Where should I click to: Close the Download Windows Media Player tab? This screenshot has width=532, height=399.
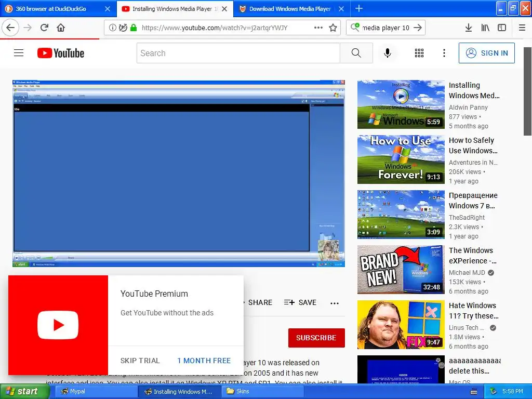coord(341,9)
